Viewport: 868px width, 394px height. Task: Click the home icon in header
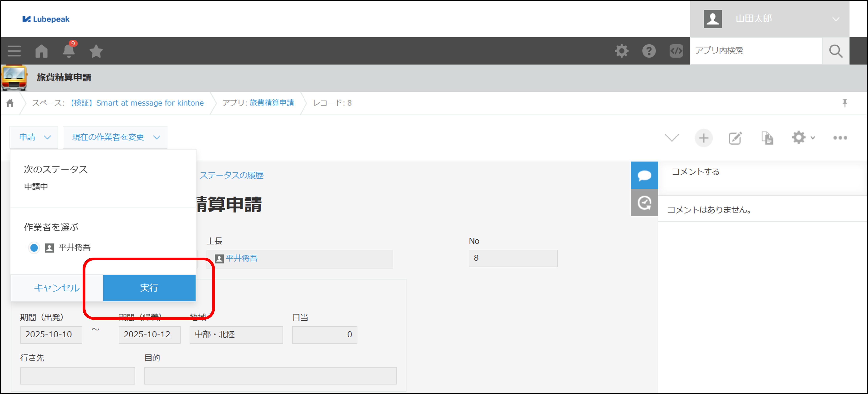pos(42,51)
